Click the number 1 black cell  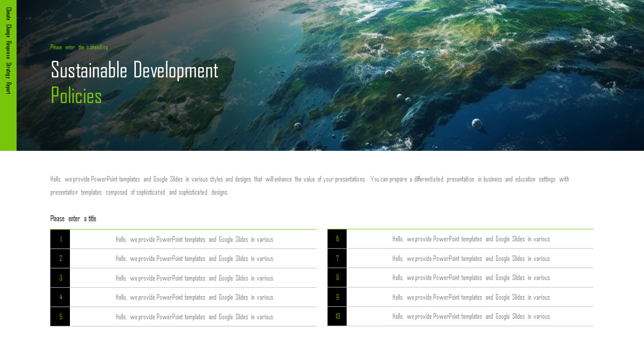(x=60, y=239)
